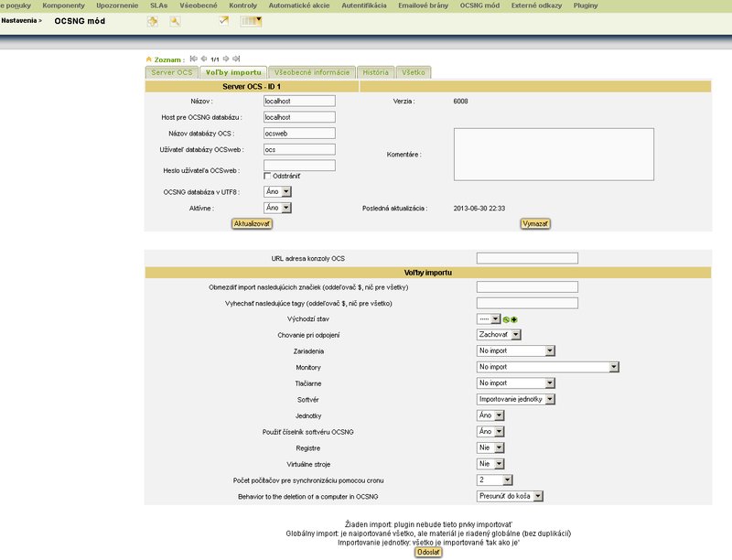Go to first record arrow
732x560 pixels.
pyautogui.click(x=194, y=59)
